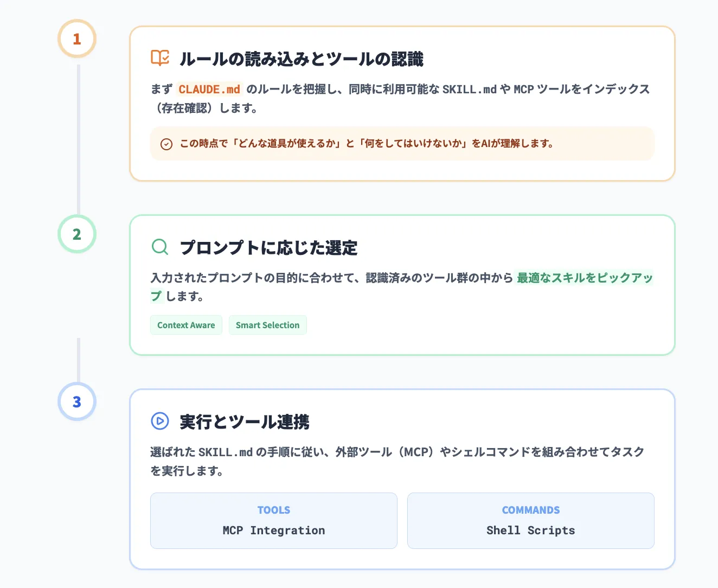
Task: Switch to the COMMANDS Shell Scripts panel
Action: point(530,521)
